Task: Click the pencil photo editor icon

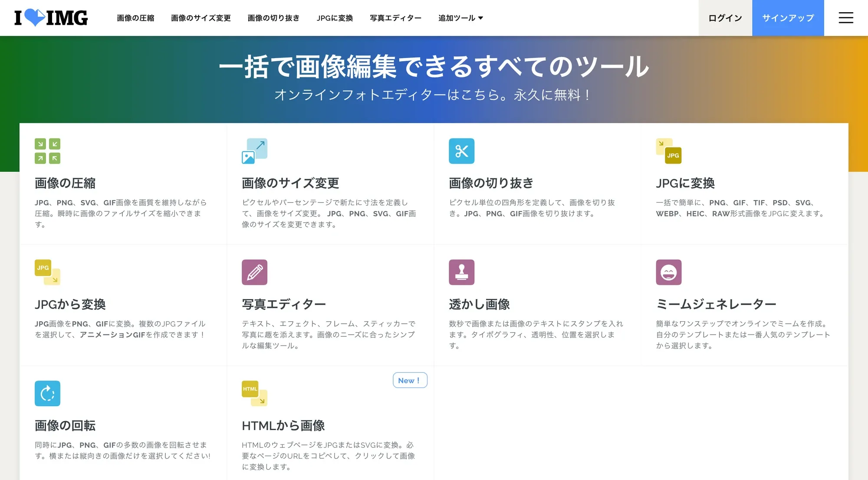Action: pos(254,272)
